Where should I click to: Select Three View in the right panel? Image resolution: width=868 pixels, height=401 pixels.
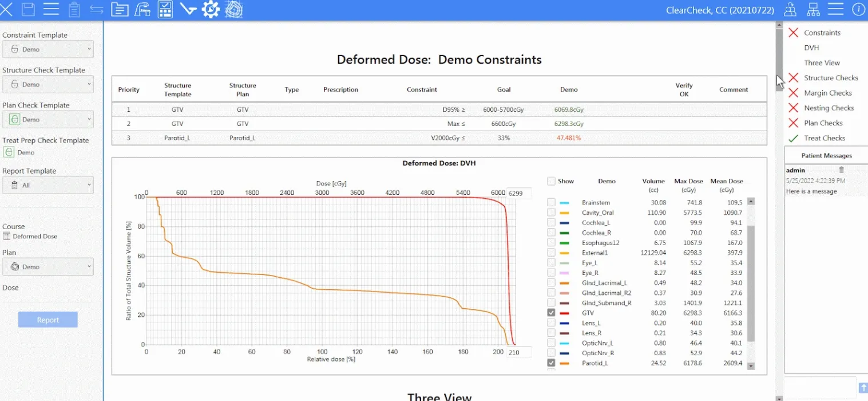(822, 62)
